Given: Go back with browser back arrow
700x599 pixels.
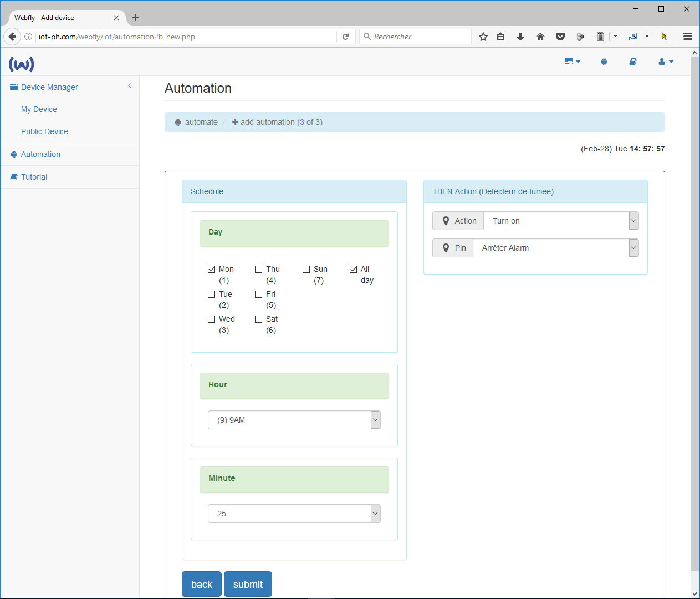Looking at the screenshot, I should [12, 37].
